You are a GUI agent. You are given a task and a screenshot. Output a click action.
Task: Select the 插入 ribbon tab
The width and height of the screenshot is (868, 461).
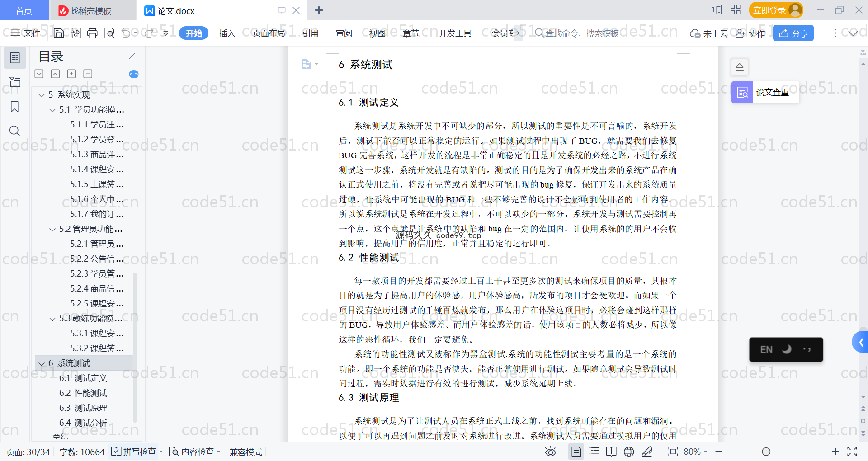pos(227,33)
